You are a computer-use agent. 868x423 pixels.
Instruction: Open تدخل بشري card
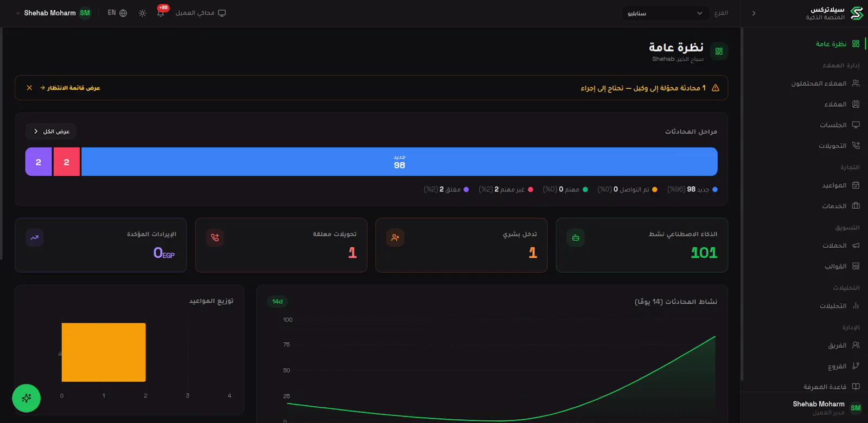tap(461, 245)
